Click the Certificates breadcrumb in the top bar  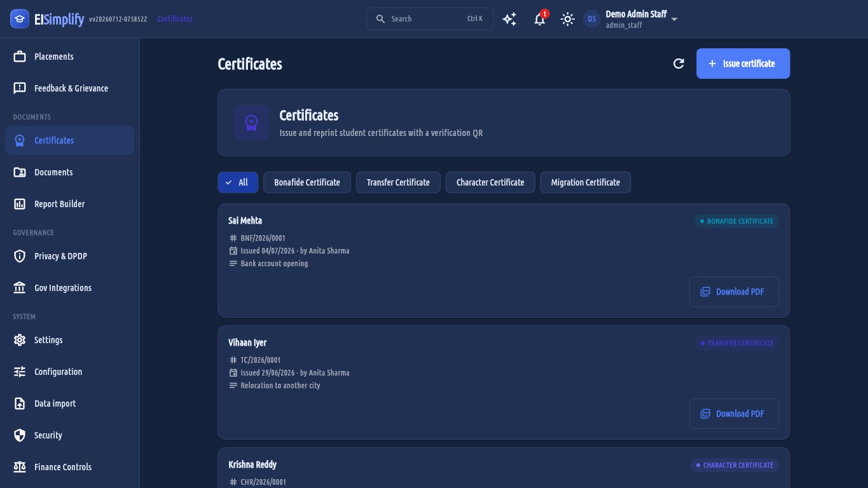(175, 19)
